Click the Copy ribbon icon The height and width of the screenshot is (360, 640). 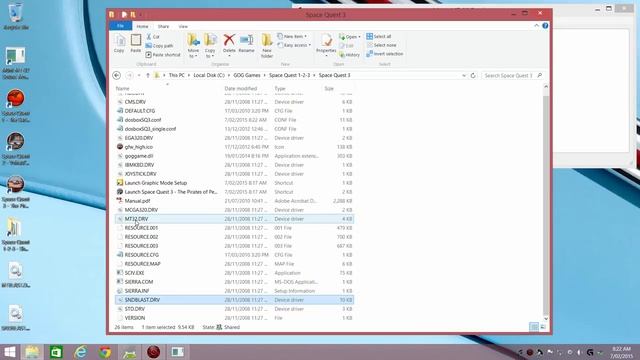click(x=119, y=44)
